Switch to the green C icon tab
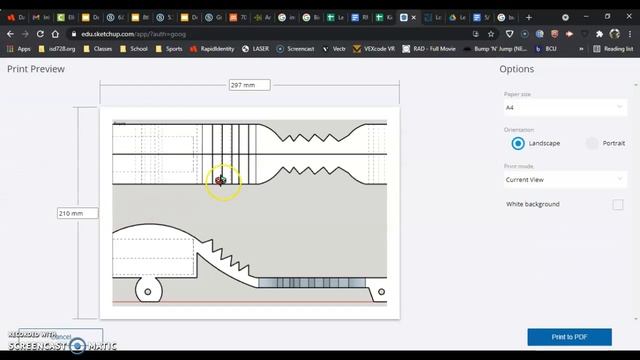 65,18
